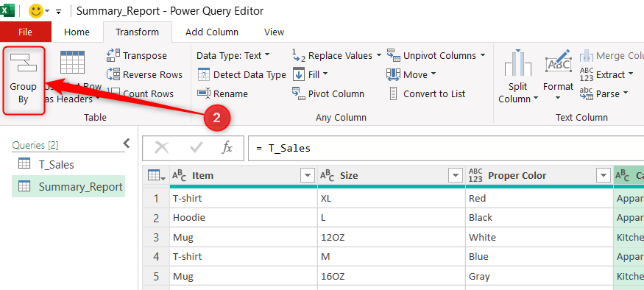Select the T_Sales query
Image resolution: width=644 pixels, height=290 pixels.
(x=68, y=165)
